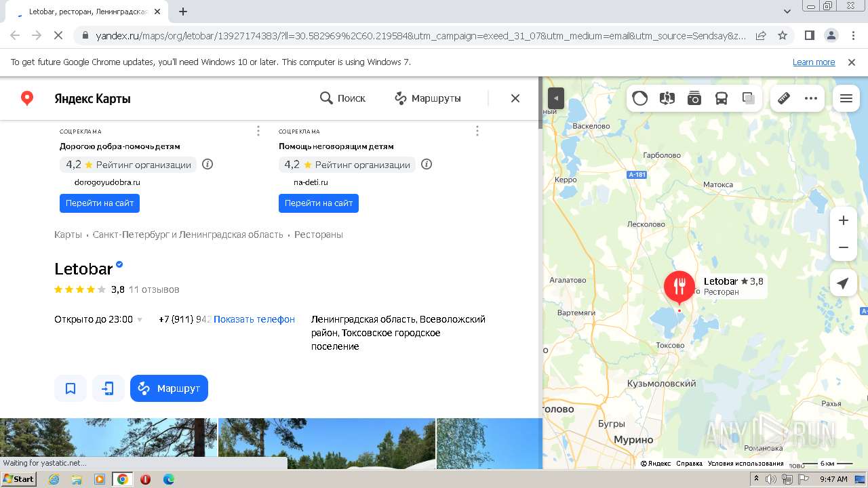The width and height of the screenshot is (868, 488).
Task: Toggle the traffic layer circle icon
Action: click(x=640, y=98)
